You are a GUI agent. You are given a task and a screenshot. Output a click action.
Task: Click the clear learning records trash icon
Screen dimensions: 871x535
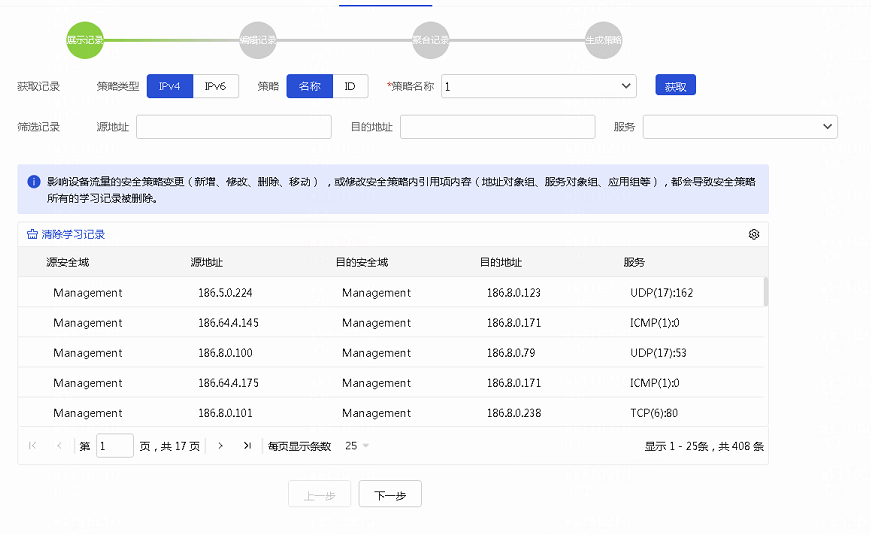click(x=32, y=234)
